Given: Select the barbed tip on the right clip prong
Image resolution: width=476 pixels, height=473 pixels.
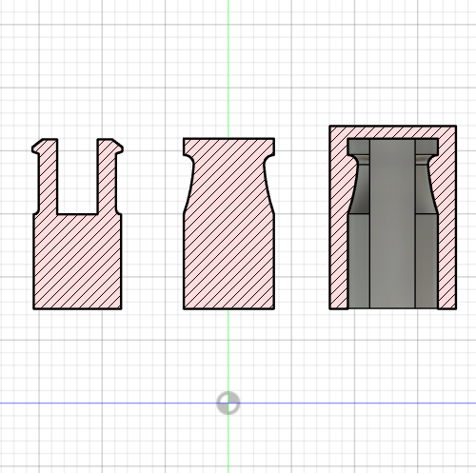Looking at the screenshot, I should [117, 147].
